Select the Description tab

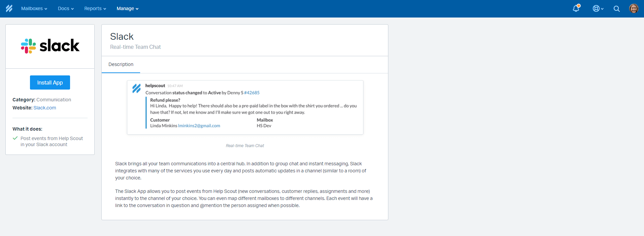tap(121, 64)
